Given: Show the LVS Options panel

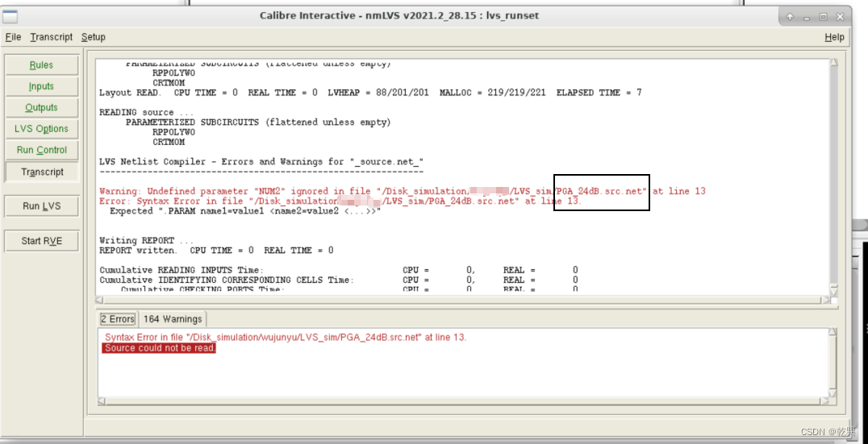Looking at the screenshot, I should (x=41, y=129).
